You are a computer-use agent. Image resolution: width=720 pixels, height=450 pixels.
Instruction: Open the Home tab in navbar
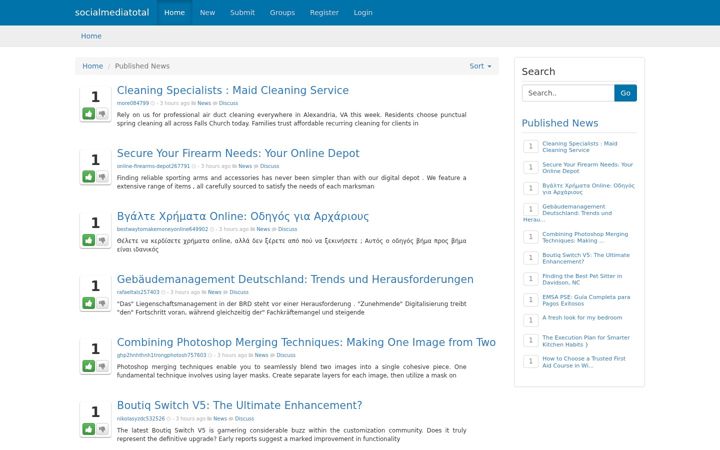coord(174,12)
